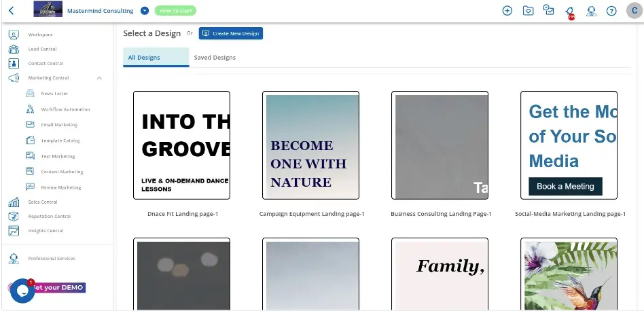Image resolution: width=644 pixels, height=313 pixels.
Task: Switch to the All Designs tab
Action: point(156,58)
